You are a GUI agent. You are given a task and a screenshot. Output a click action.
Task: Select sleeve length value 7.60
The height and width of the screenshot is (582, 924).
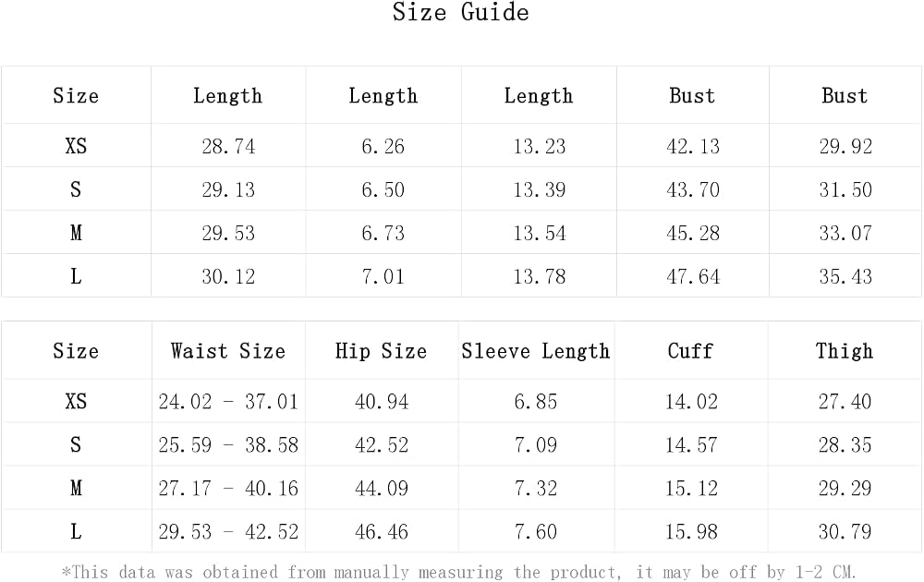tap(535, 532)
